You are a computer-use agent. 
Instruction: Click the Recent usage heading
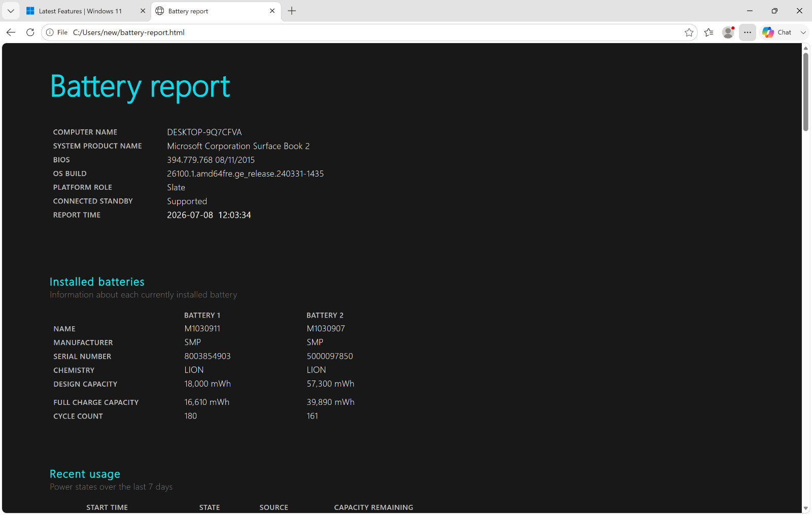click(x=85, y=474)
